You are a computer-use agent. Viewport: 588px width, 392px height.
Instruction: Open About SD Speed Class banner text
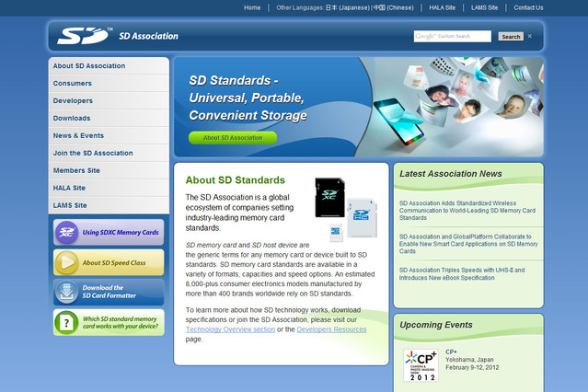tap(114, 262)
